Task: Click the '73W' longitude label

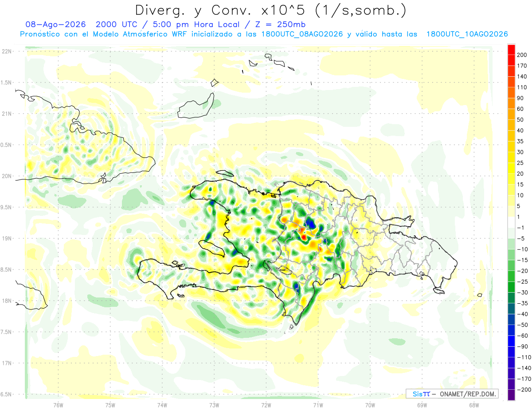Action: (x=214, y=405)
